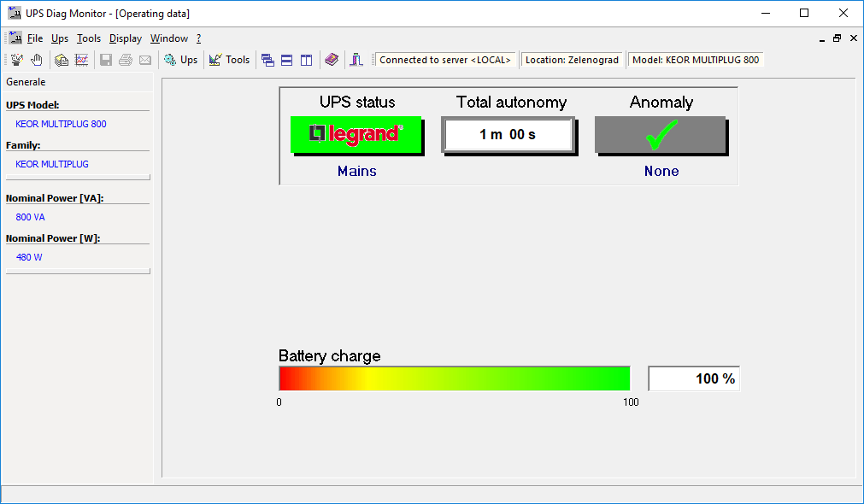Click the None anomaly text
Screen dimensions: 864x504
661,172
